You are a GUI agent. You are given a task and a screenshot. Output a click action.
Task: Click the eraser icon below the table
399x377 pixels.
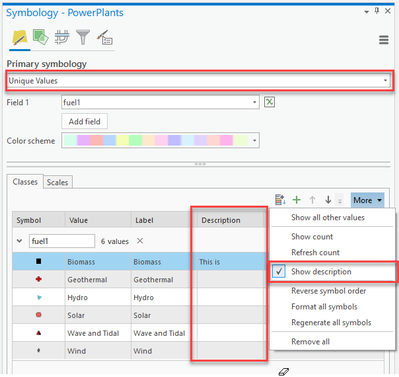(x=283, y=372)
